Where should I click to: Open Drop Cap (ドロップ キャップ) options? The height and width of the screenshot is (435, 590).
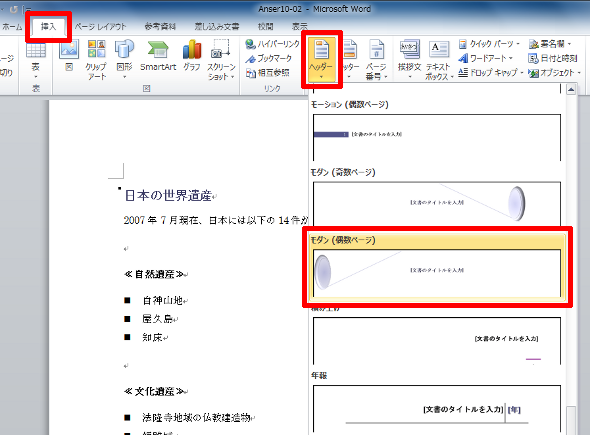click(491, 72)
